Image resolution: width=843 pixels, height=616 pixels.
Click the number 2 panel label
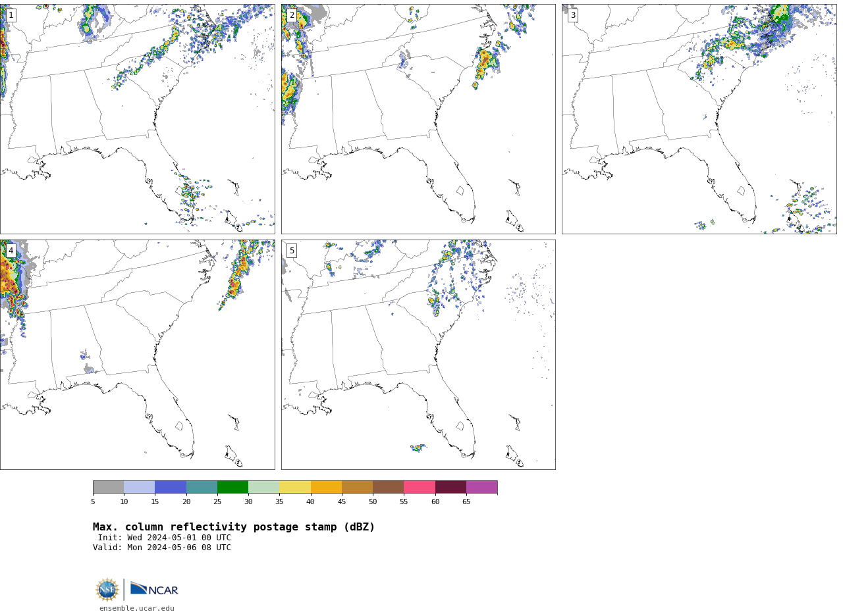(x=292, y=15)
